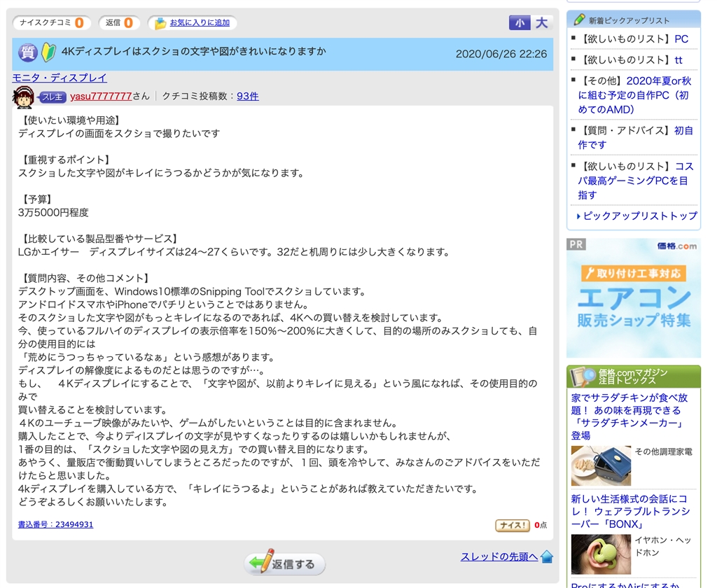The image size is (717, 588).
Task: Click the 【使いたい環境や用途】 heading text
Action: pos(71,120)
